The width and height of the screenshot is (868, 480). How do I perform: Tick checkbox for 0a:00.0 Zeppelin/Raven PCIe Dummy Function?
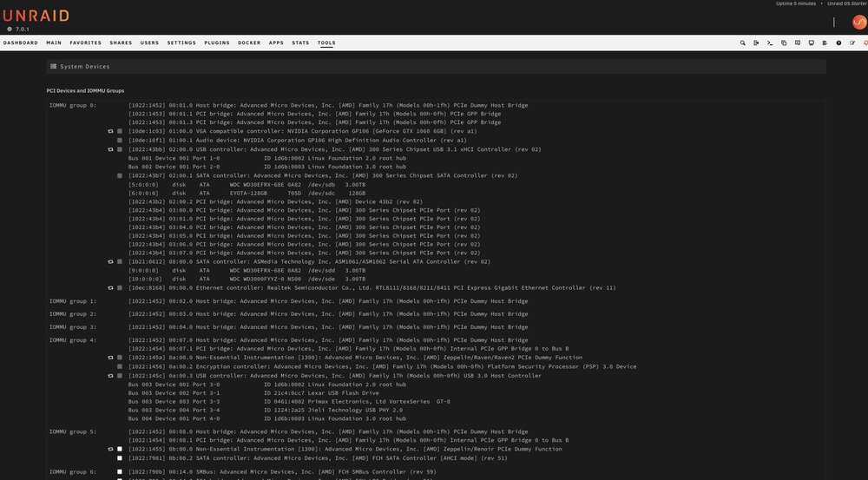coord(120,358)
